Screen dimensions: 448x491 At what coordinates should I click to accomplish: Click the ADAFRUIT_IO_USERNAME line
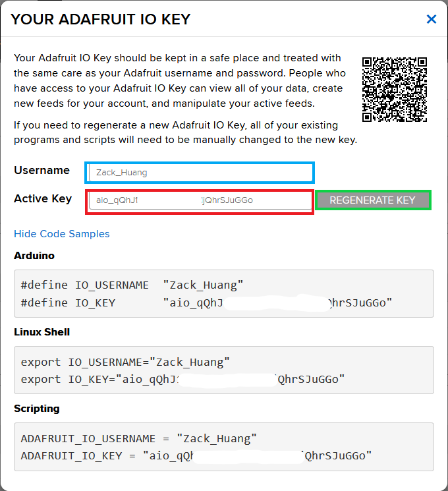[139, 439]
